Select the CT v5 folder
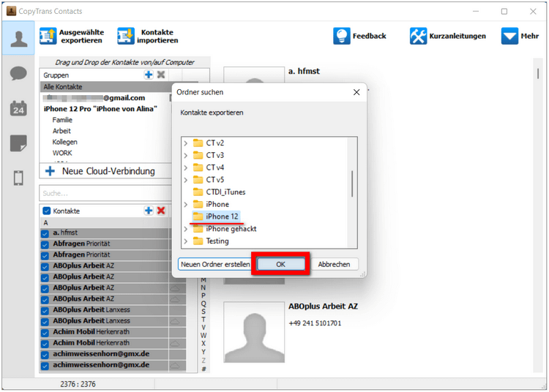 click(209, 180)
